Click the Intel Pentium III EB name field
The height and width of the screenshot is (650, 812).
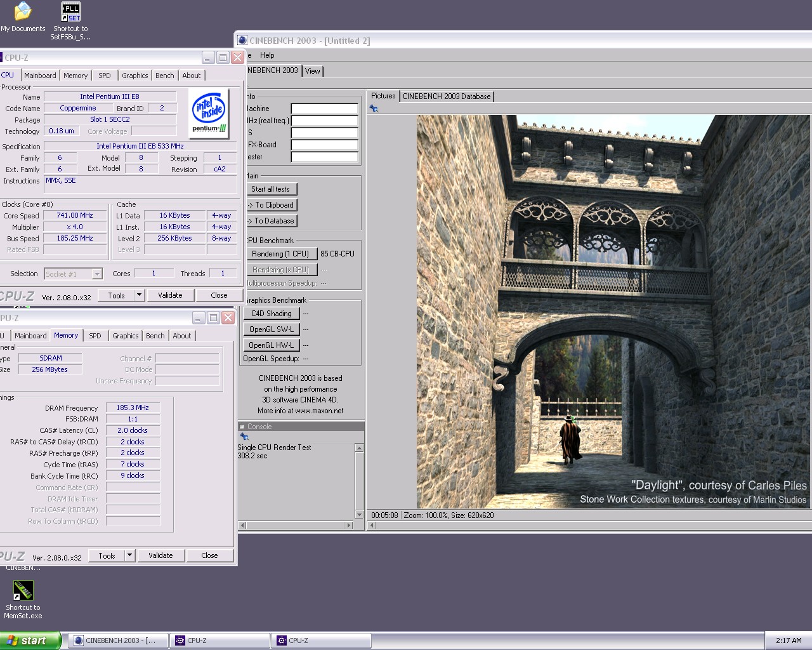110,96
